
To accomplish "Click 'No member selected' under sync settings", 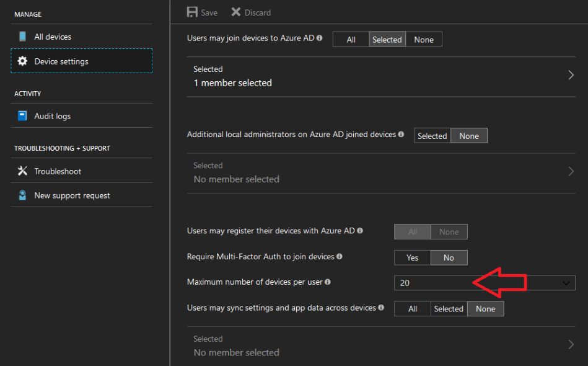I will click(236, 353).
